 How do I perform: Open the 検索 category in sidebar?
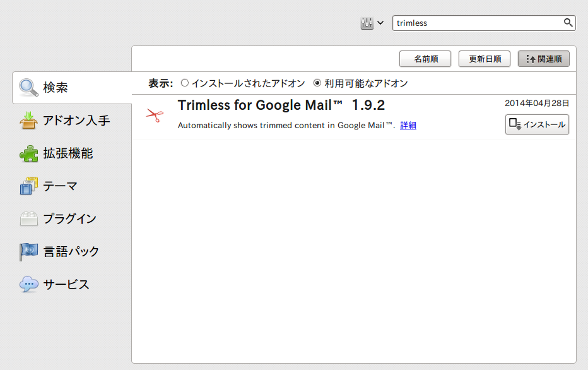72,87
